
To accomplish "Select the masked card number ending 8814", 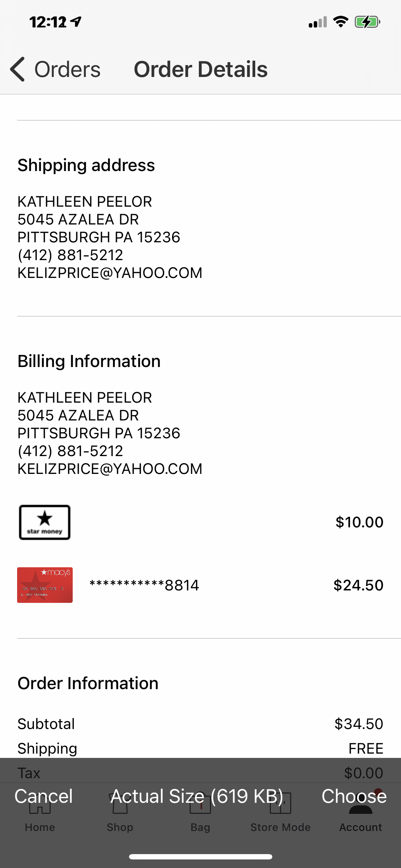I will tap(144, 585).
